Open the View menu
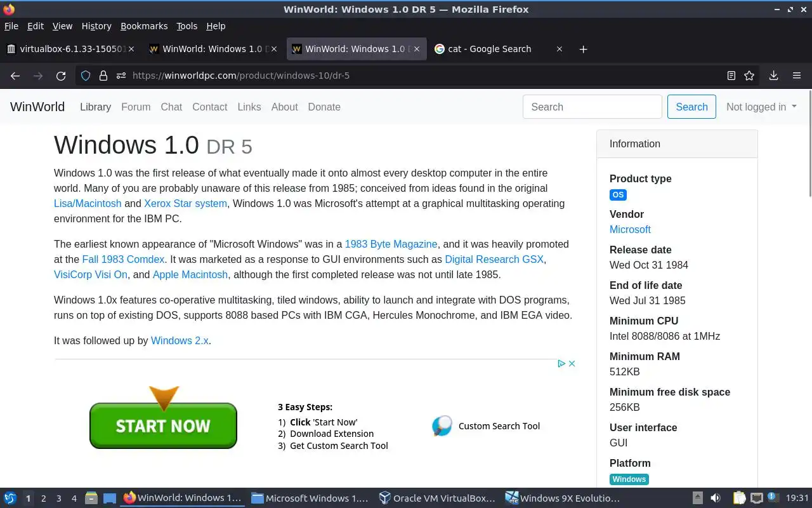The height and width of the screenshot is (508, 812). pos(62,26)
